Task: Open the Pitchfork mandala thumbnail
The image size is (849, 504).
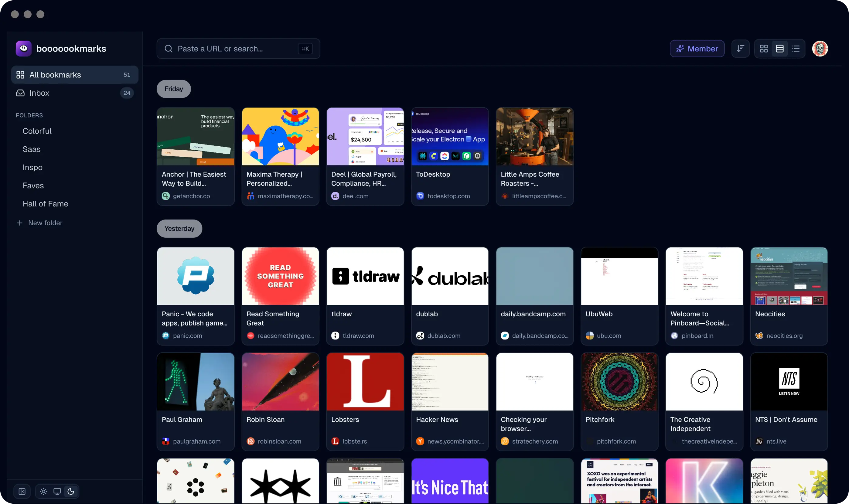Action: (x=619, y=382)
